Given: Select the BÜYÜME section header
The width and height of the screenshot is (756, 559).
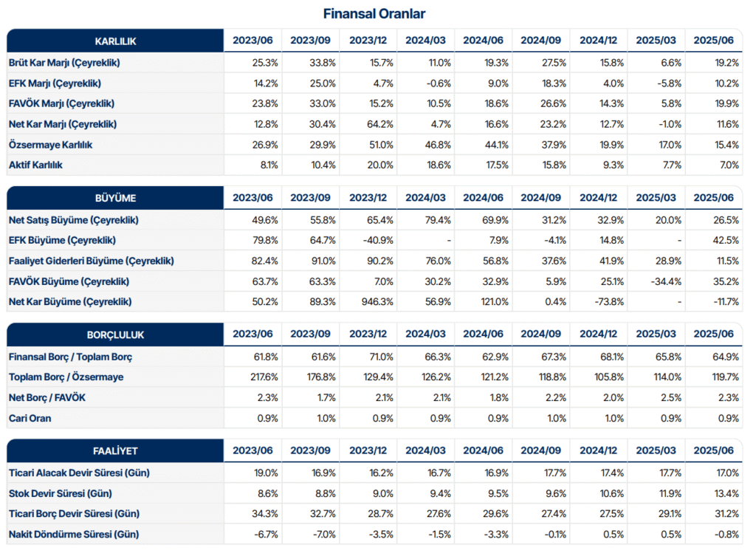Looking at the screenshot, I should click(115, 198).
